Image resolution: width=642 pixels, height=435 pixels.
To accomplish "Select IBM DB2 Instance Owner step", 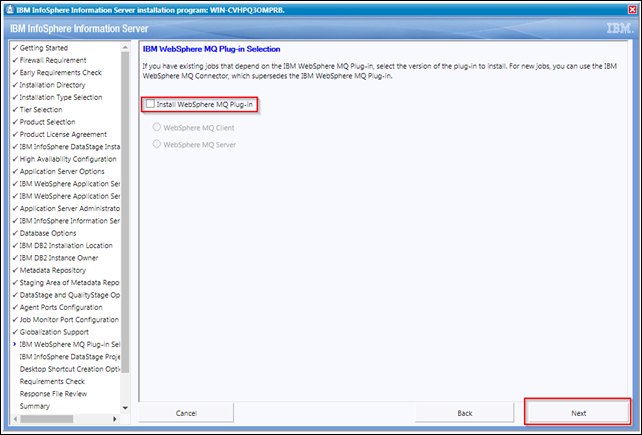I will 59,258.
